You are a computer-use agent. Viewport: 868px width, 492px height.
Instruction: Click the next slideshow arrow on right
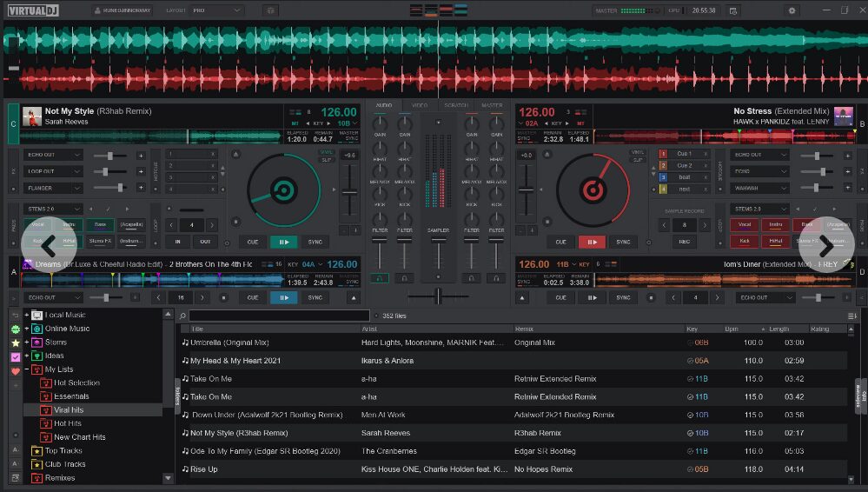(x=825, y=246)
